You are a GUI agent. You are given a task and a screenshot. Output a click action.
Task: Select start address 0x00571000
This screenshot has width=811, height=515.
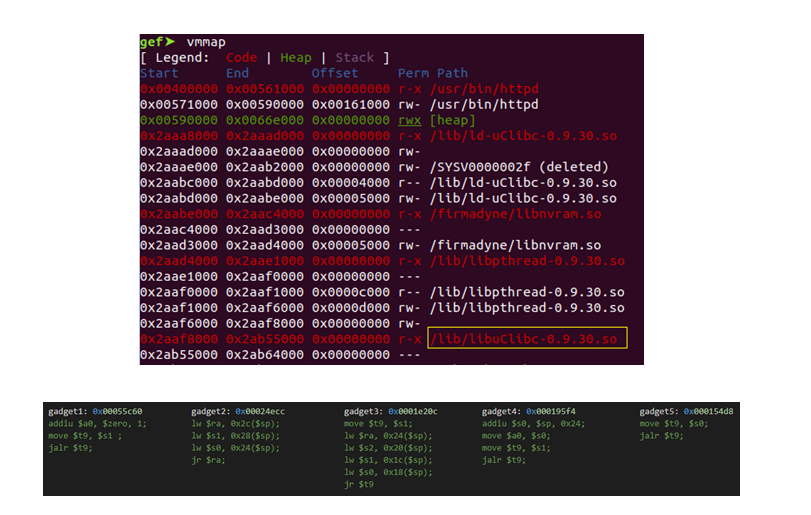click(x=178, y=104)
